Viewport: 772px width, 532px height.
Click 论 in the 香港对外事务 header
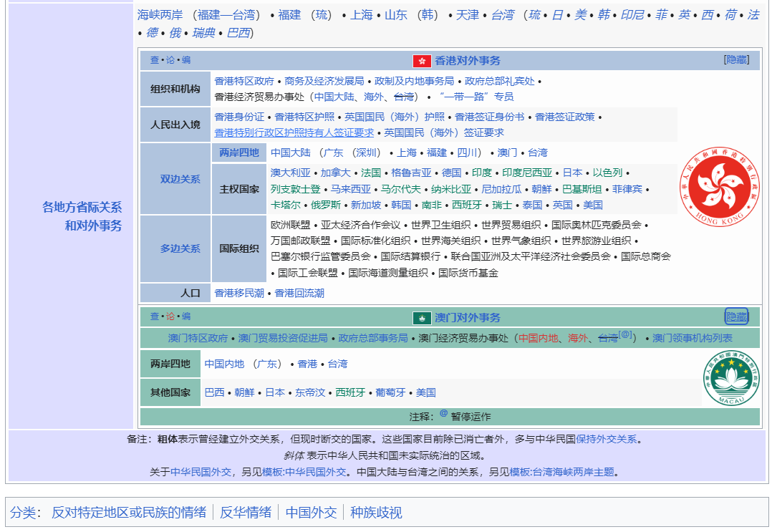click(170, 60)
